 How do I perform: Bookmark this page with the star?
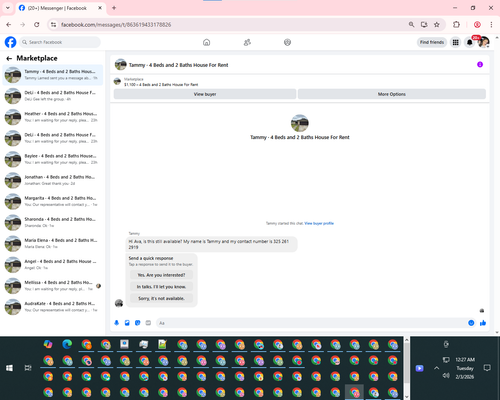pos(437,25)
